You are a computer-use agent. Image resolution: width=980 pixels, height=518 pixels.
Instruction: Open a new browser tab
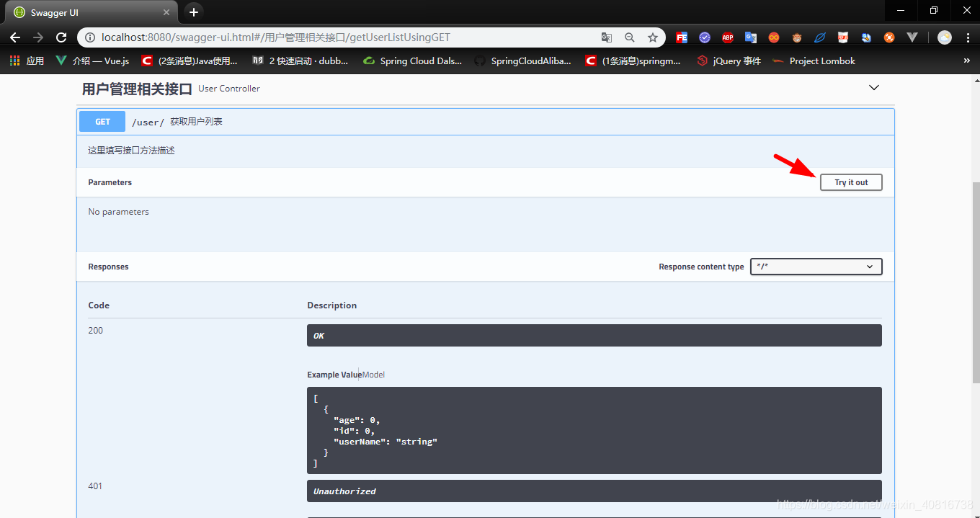(193, 12)
